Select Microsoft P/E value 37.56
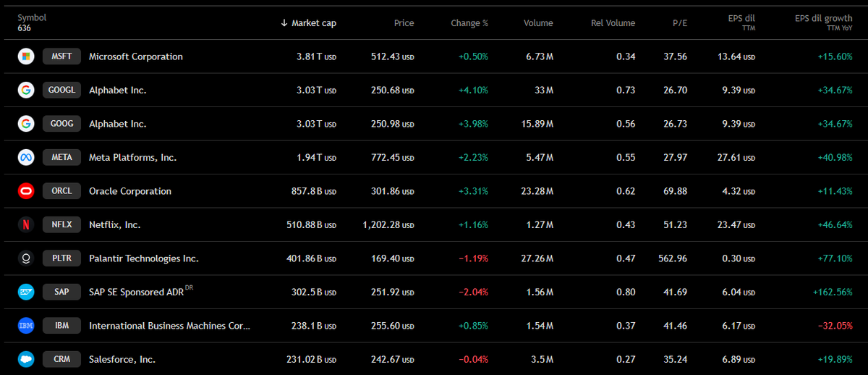Screen dimensions: 868x375 (676, 56)
